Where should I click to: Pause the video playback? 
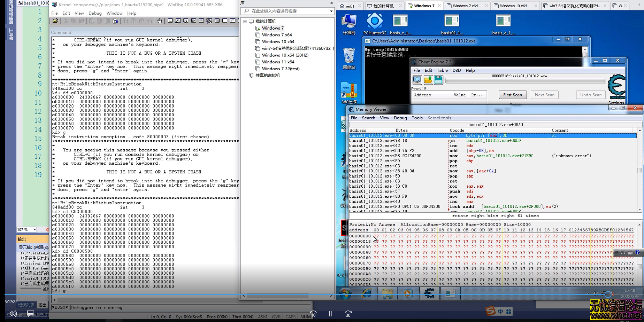click(330, 314)
